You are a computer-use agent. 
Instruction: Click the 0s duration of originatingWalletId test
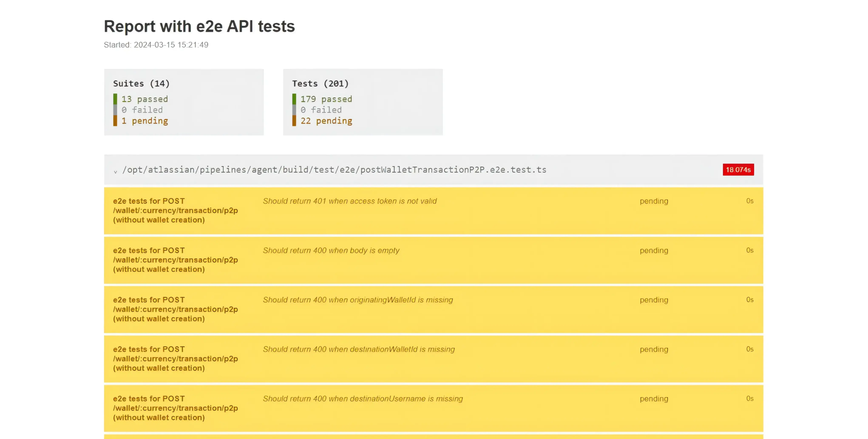click(x=749, y=300)
